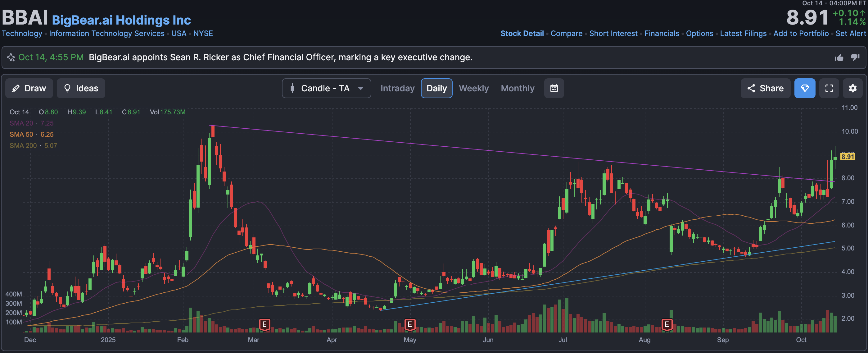Click the thumbs down icon on news
Viewport: 868px width, 353px height.
[x=855, y=57]
